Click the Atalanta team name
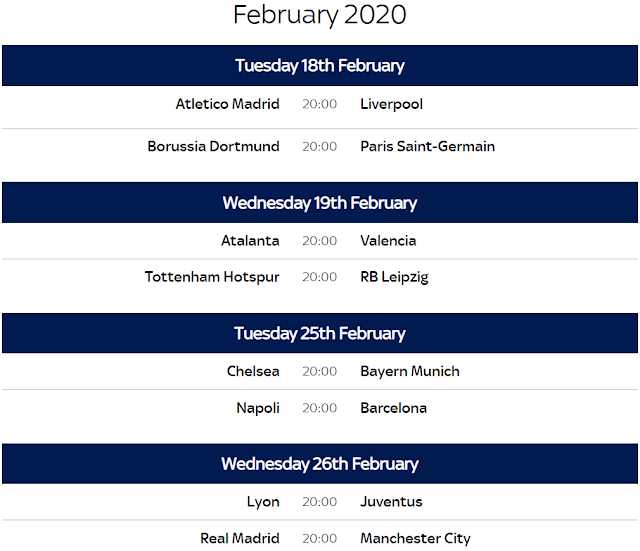The width and height of the screenshot is (640, 551). (250, 241)
